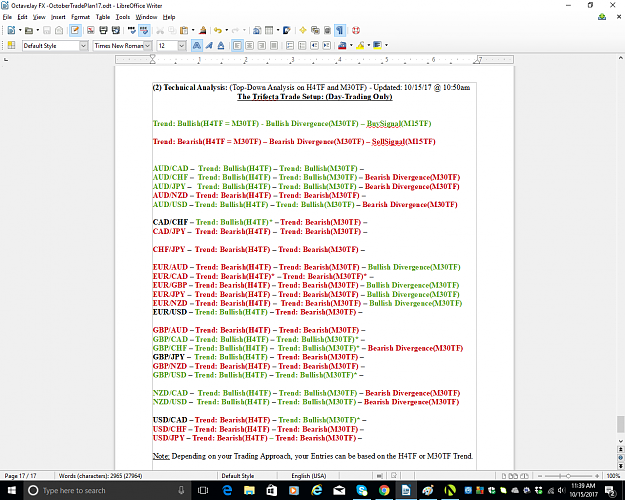Open the Window menu

(x=146, y=17)
